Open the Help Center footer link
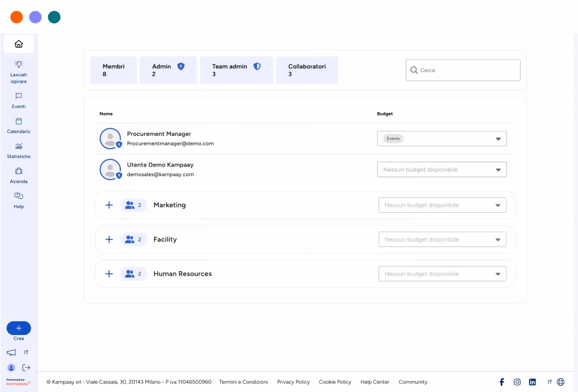The width and height of the screenshot is (578, 392). (x=375, y=382)
